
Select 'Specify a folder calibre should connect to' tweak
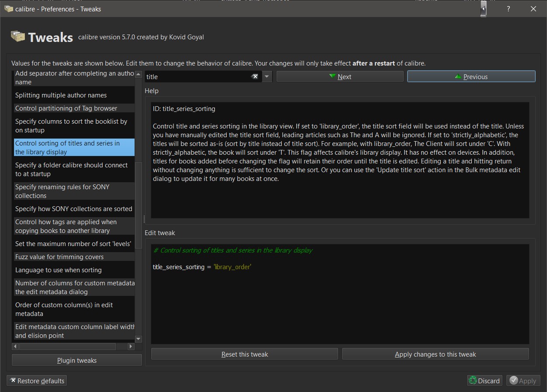tap(74, 170)
